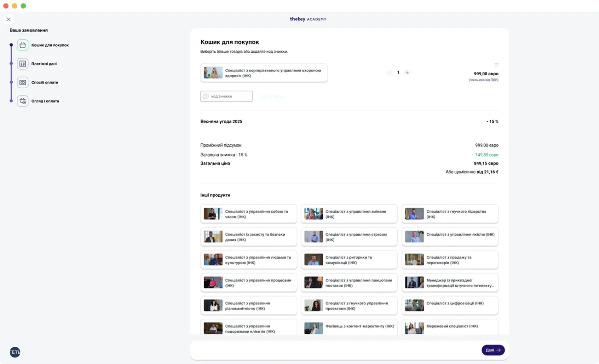Image resolution: width=599 pixels, height=364 pixels.
Task: Click the Весняна угода 2025 label
Action: tap(221, 121)
